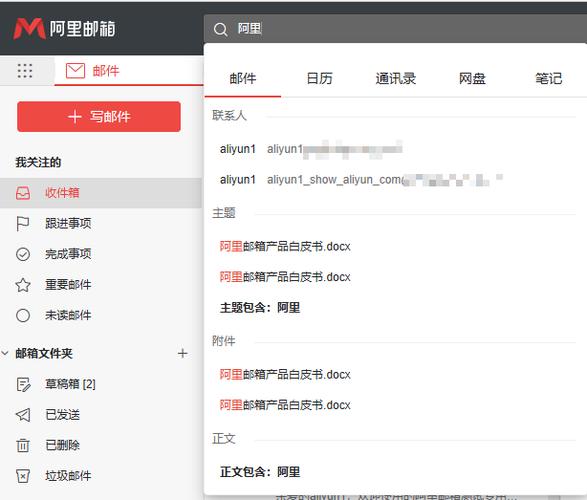Click the checkmark icon for 完成事项
Image resolution: width=587 pixels, height=500 pixels.
coord(23,254)
